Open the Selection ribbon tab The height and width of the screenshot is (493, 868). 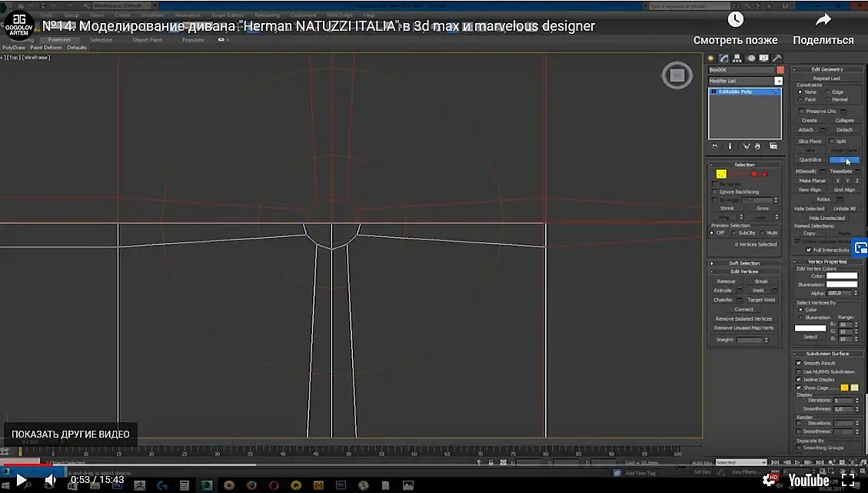[101, 40]
